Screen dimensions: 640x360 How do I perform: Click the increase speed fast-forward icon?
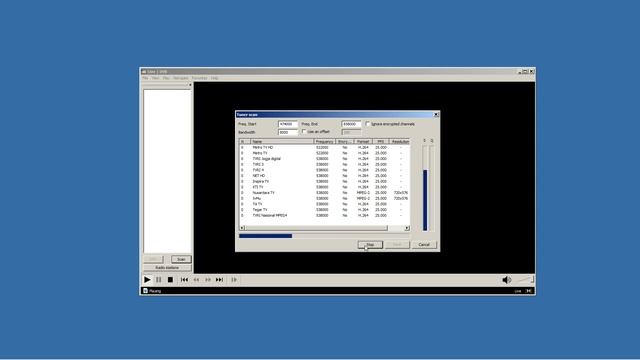coord(208,280)
